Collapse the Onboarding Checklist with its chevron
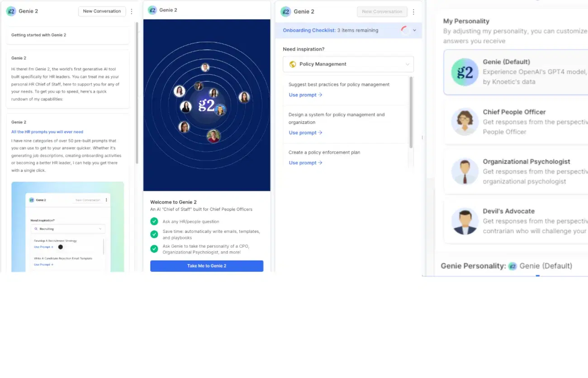 tap(415, 30)
